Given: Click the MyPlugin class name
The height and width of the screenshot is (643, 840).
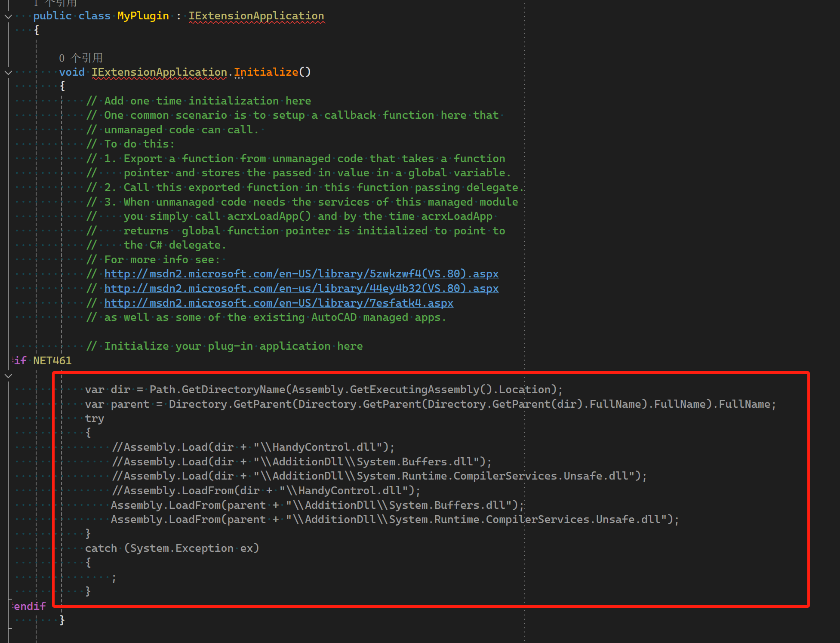Looking at the screenshot, I should [143, 16].
